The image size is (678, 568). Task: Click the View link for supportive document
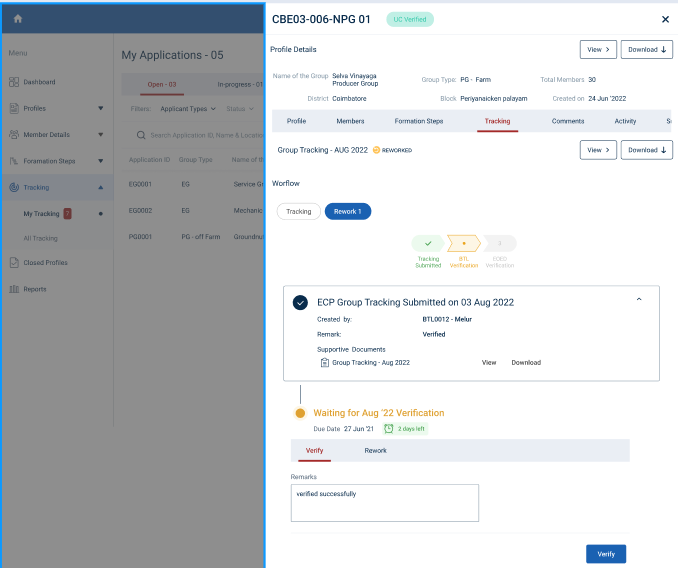point(489,362)
